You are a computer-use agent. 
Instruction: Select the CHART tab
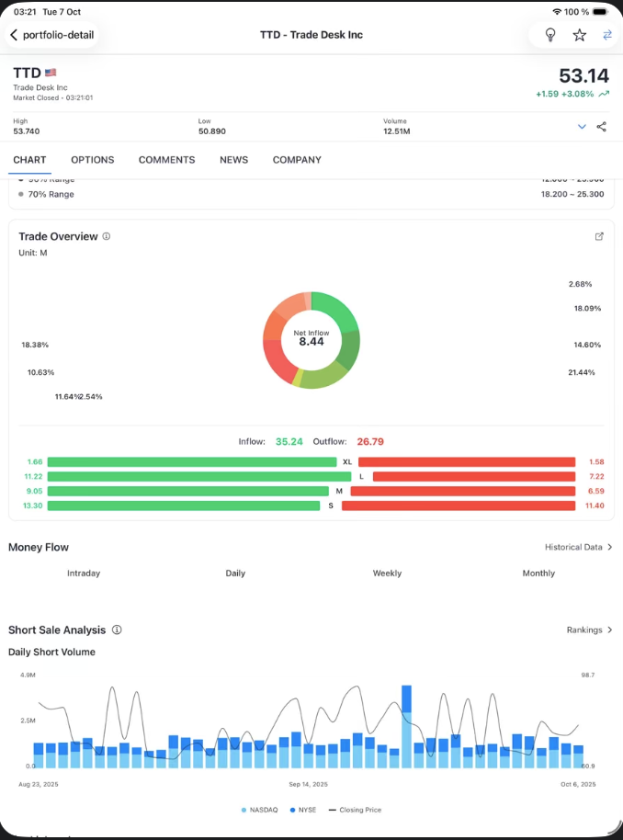(x=29, y=160)
